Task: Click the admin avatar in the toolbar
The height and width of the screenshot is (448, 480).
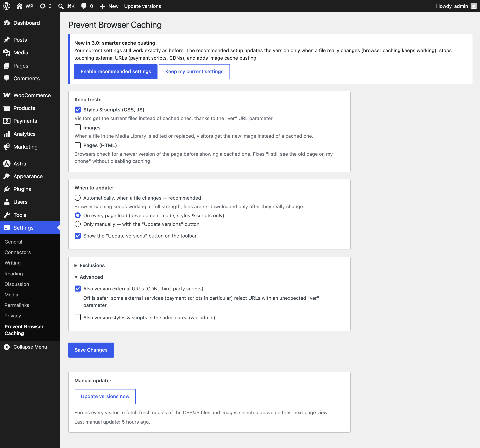Action: 473,6
